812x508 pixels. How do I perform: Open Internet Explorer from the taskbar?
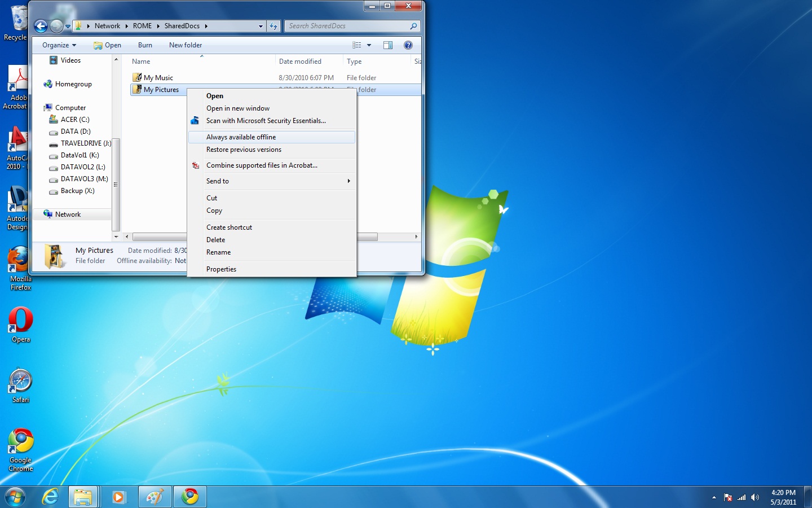tap(50, 497)
